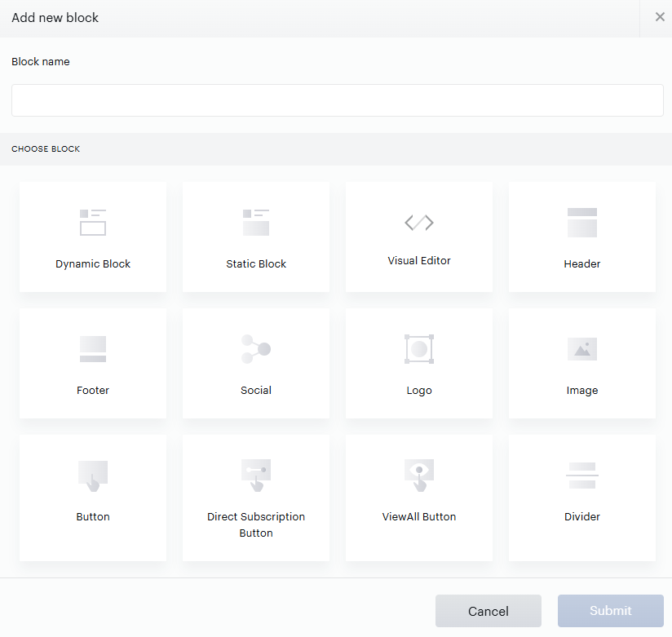Click the "Static Block" label
672x637 pixels.
point(256,264)
